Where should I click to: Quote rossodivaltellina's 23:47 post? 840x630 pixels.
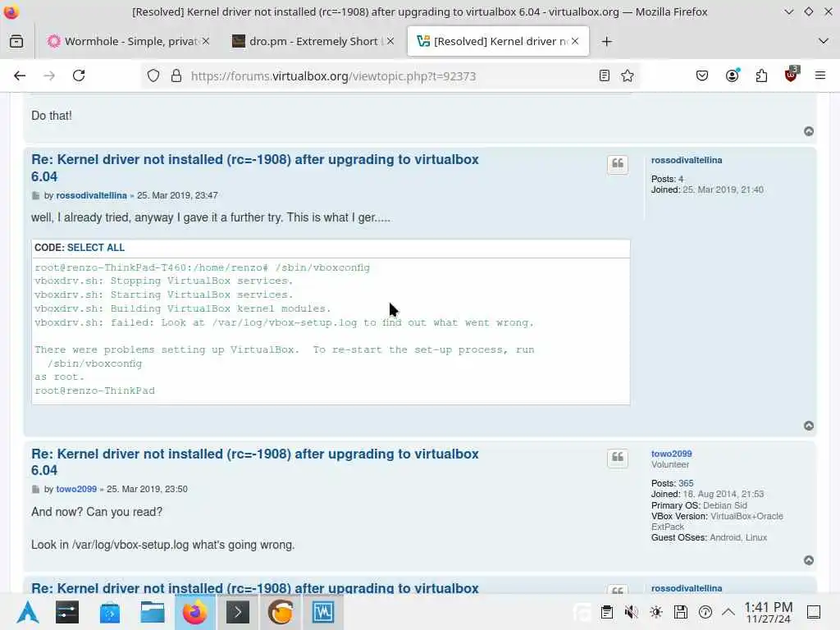(617, 164)
